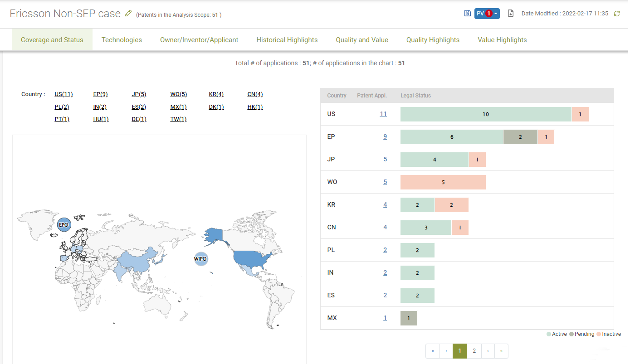
Task: Click the EP(9) country link
Action: click(100, 94)
